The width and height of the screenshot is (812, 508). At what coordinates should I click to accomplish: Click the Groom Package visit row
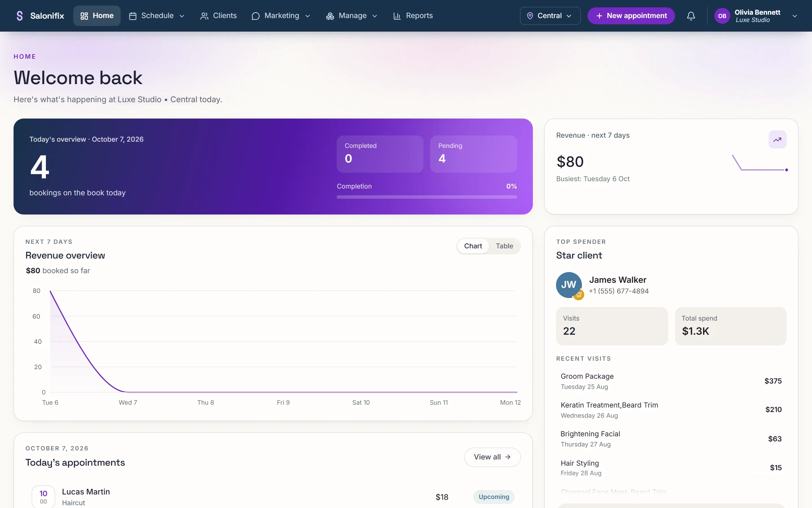671,381
